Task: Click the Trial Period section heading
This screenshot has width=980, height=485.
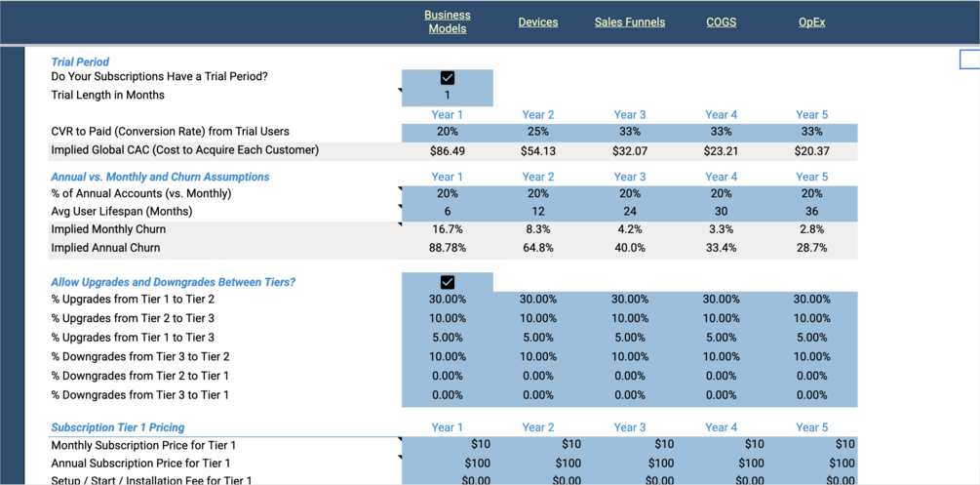Action: tap(80, 61)
